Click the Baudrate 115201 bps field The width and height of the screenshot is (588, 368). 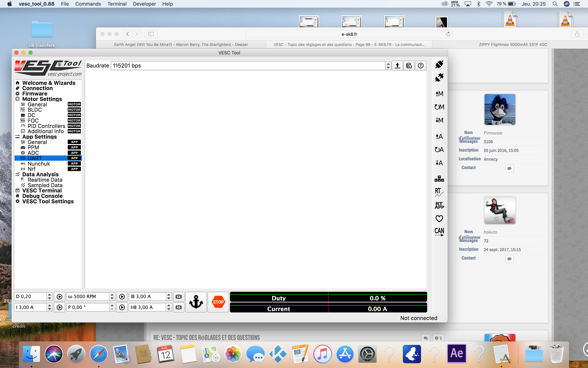(x=248, y=66)
